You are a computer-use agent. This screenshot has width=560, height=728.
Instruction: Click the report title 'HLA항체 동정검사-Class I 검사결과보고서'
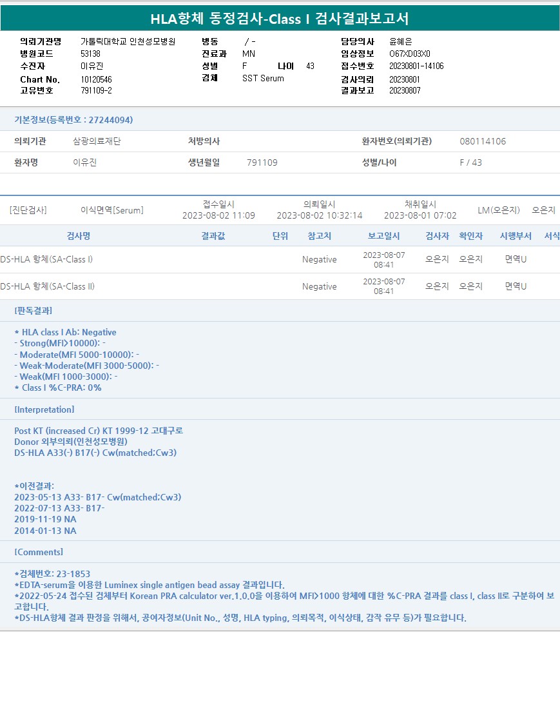[279, 19]
